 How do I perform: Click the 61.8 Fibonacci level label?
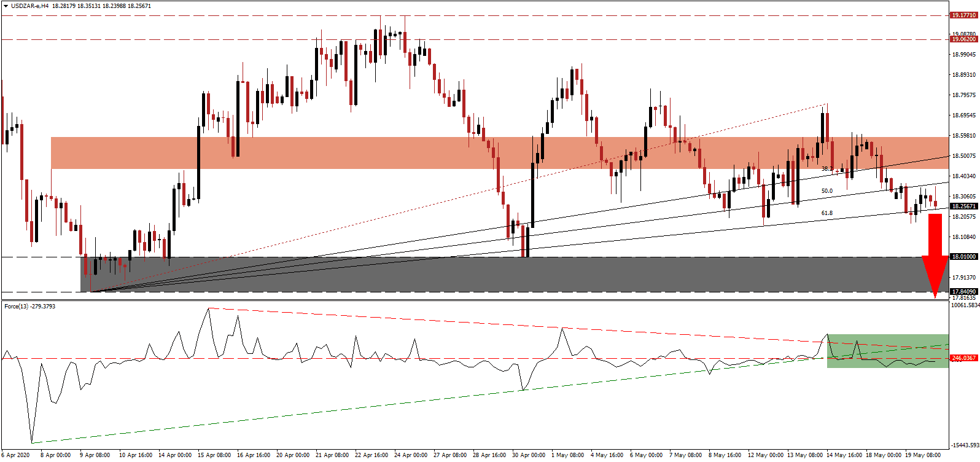[x=827, y=213]
